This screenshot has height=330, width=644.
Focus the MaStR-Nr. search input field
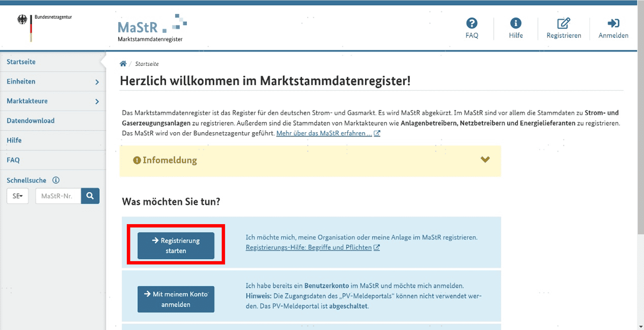pos(58,196)
